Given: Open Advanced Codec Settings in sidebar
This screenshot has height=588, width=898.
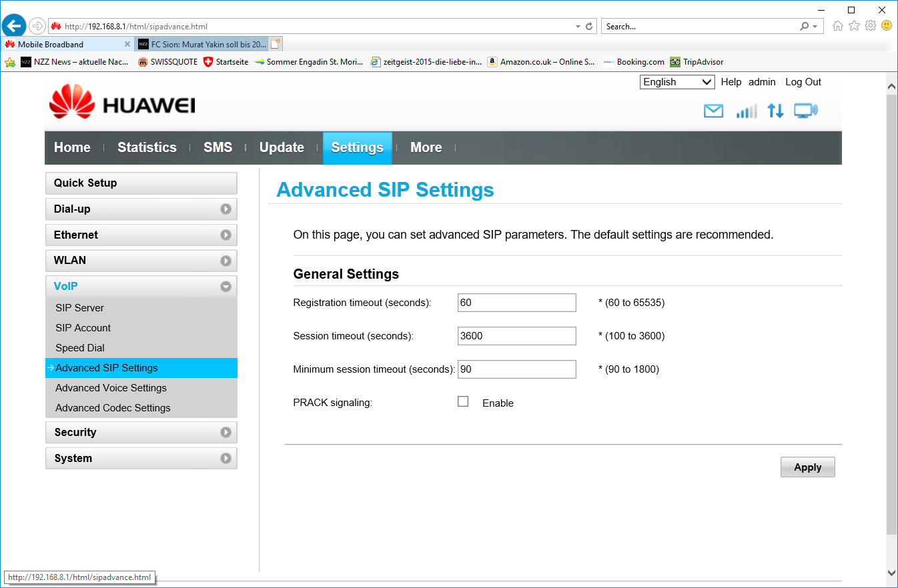Looking at the screenshot, I should (113, 407).
